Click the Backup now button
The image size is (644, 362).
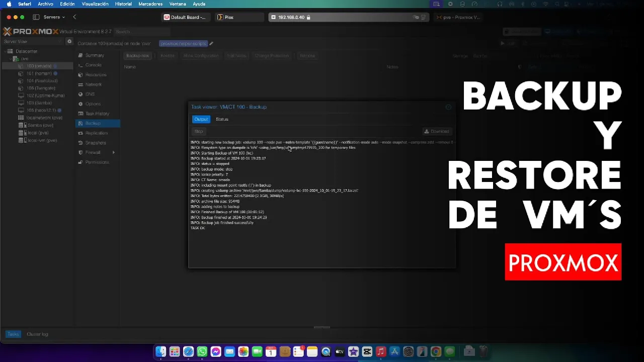137,56
